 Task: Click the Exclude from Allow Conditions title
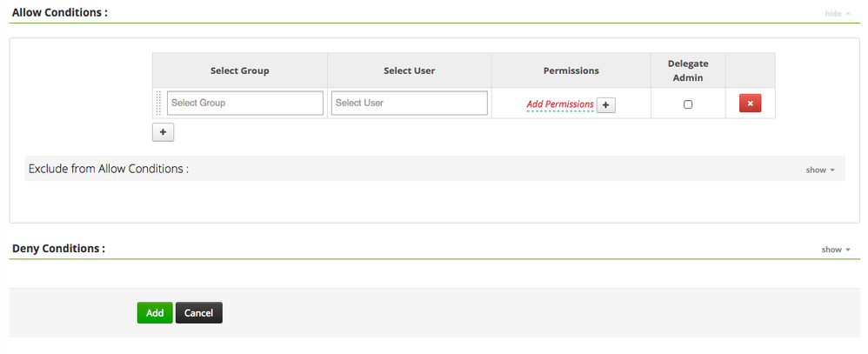(109, 169)
